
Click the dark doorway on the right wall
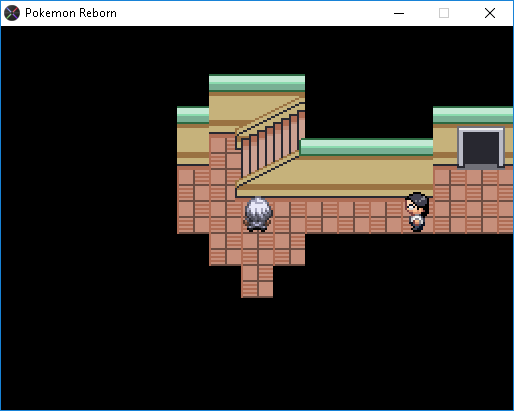coord(481,147)
